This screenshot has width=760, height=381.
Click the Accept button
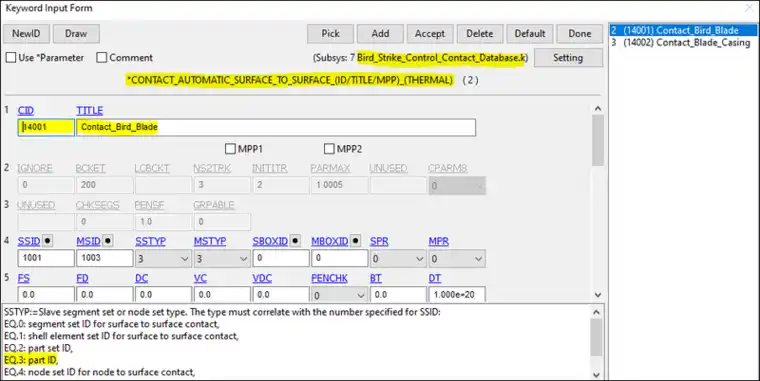pyautogui.click(x=430, y=33)
